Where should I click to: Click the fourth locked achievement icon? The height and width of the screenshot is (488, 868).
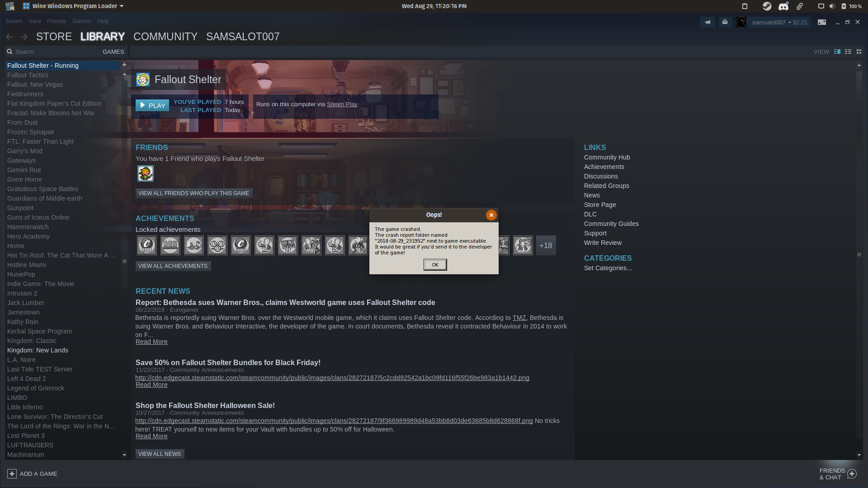click(217, 245)
